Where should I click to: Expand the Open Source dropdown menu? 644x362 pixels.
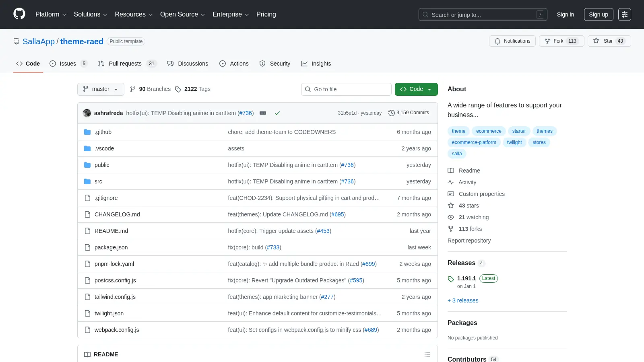tap(183, 14)
